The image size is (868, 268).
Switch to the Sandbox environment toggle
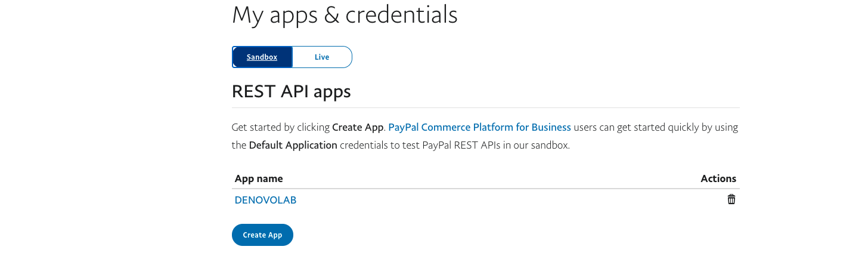pos(262,57)
